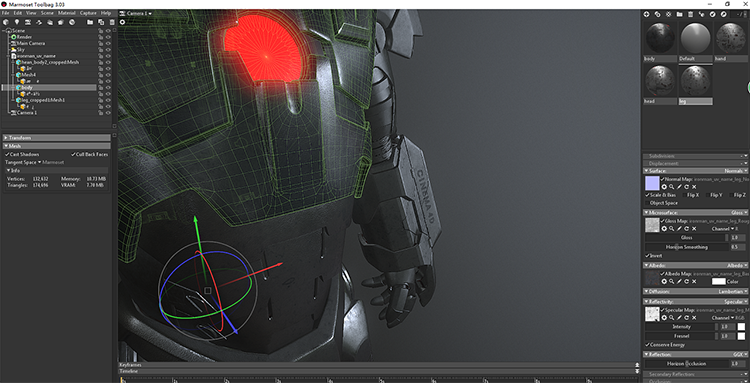Screen dimensions: 750x383
Task: Clear the Normal Map texture
Action: pyautogui.click(x=694, y=186)
